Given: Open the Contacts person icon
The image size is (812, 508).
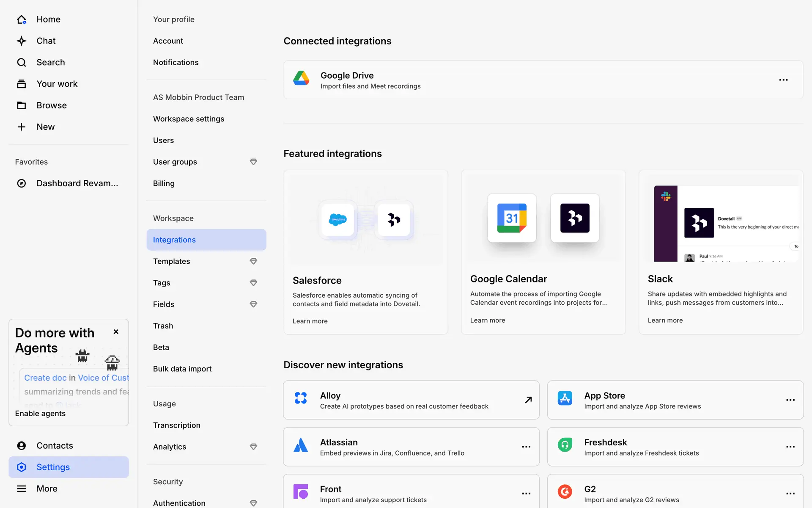Looking at the screenshot, I should click(22, 445).
